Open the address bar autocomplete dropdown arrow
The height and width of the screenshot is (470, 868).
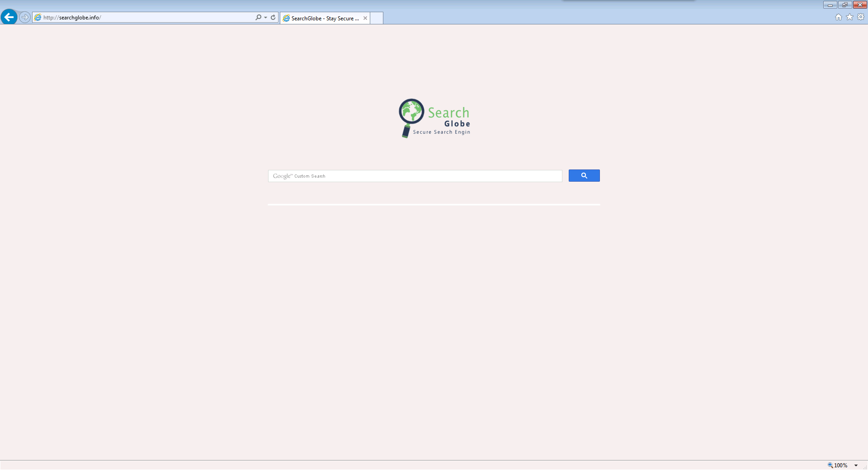click(x=265, y=18)
